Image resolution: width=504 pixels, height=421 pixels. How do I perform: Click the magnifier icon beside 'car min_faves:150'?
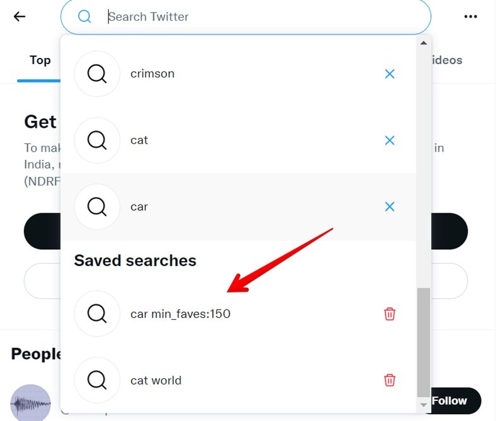tap(97, 313)
